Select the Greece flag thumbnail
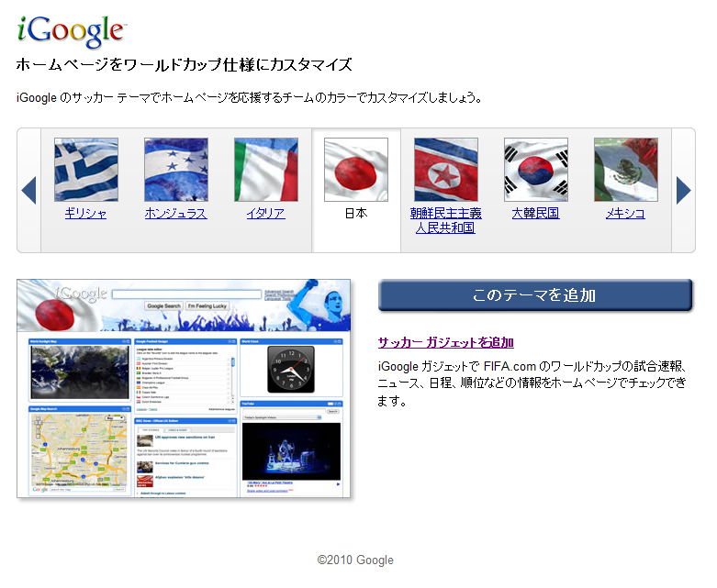Screen dimensions: 717x588 [x=86, y=170]
